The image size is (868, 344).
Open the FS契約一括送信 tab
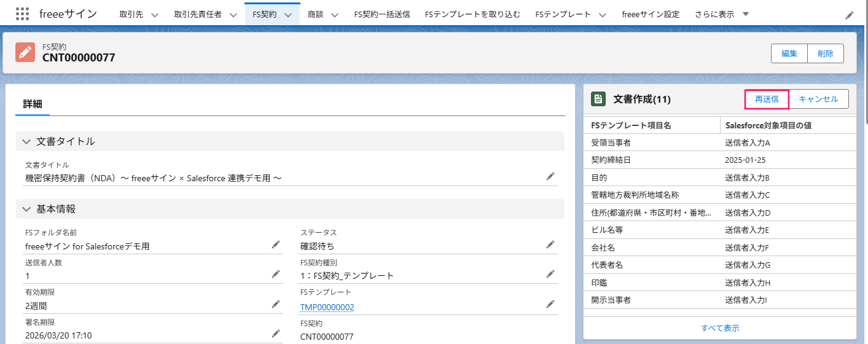tap(382, 14)
